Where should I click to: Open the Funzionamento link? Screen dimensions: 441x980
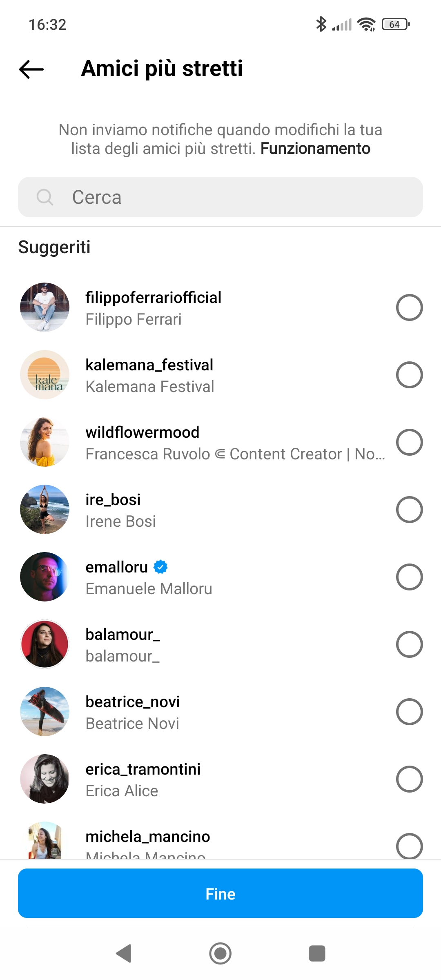315,149
